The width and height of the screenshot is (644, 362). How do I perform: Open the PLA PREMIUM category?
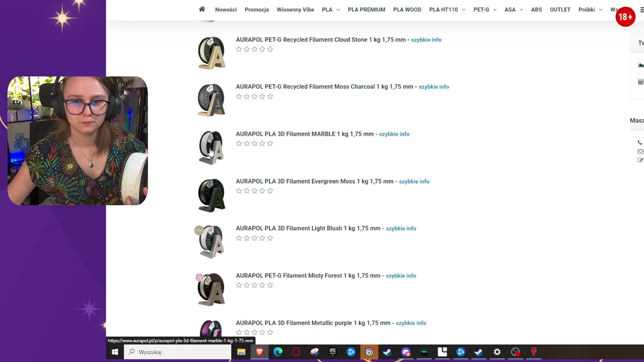(x=366, y=10)
